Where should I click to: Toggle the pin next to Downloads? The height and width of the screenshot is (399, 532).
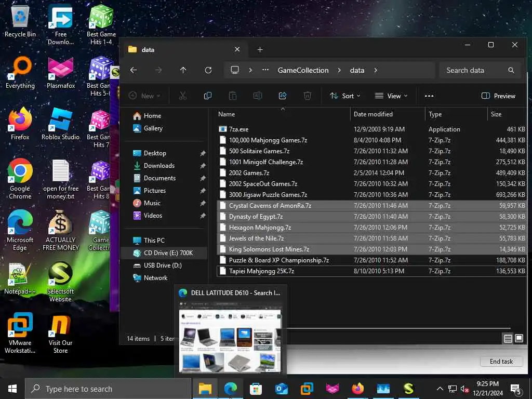[203, 166]
